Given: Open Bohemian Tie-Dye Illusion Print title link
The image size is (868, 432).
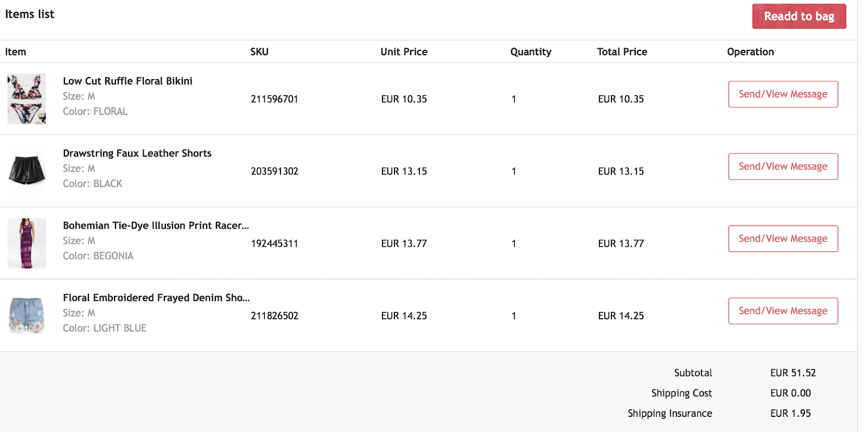Looking at the screenshot, I should tap(156, 225).
